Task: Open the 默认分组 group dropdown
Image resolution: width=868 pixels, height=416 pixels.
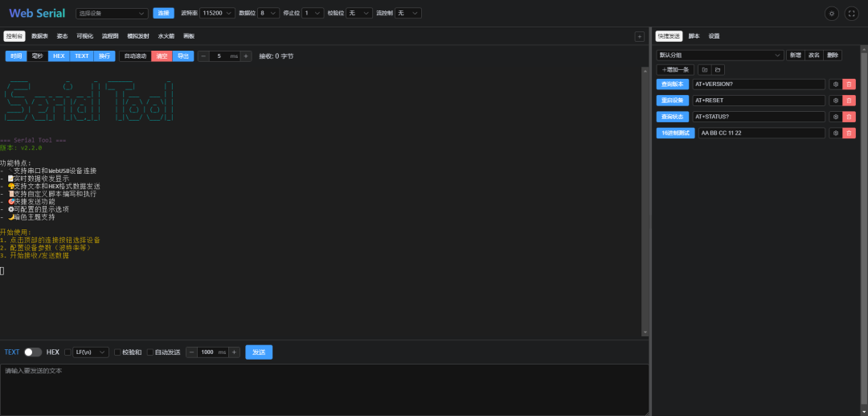Action: click(x=719, y=56)
